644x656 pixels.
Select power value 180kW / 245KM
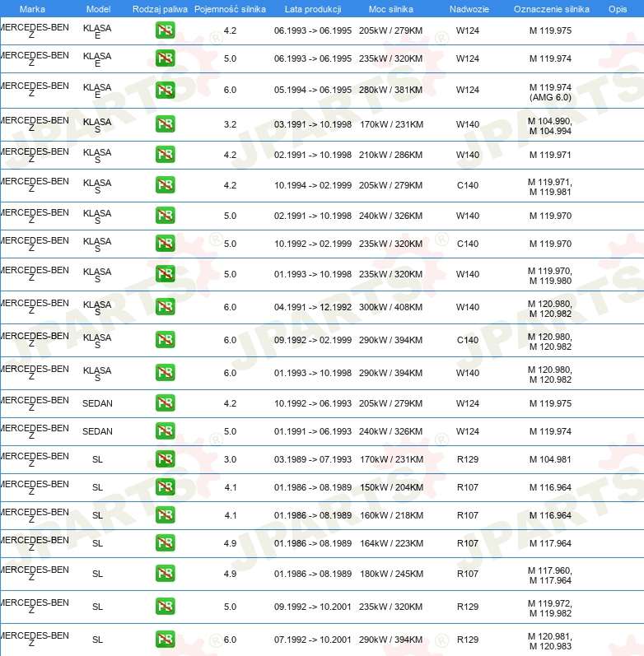pos(391,574)
